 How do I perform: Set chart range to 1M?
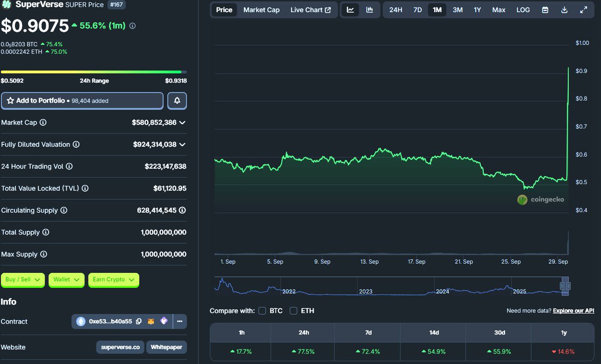pos(437,10)
